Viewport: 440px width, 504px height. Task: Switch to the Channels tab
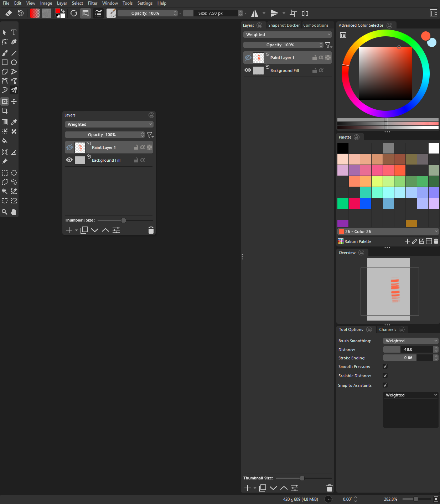tap(387, 329)
